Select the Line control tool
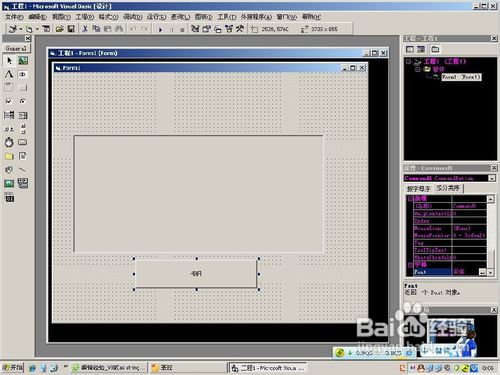Screen dimensions: 500x375 coord(23,170)
